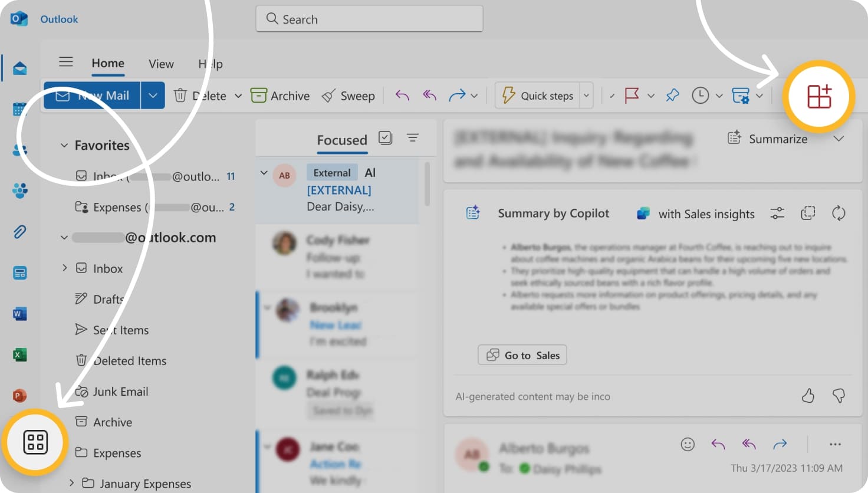Launch PowerPoint from the left rail

[19, 395]
